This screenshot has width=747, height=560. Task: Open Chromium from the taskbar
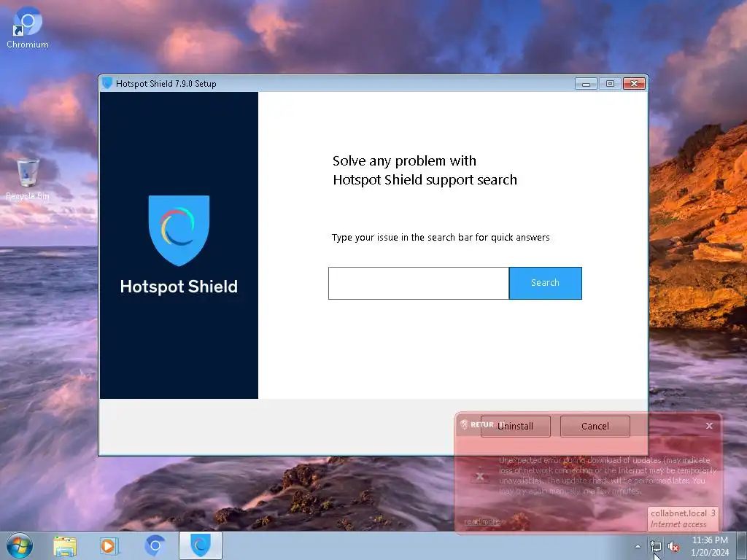click(155, 545)
